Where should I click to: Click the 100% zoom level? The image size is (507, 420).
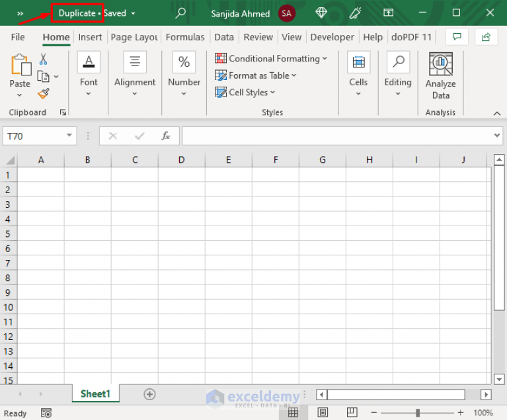coord(483,413)
